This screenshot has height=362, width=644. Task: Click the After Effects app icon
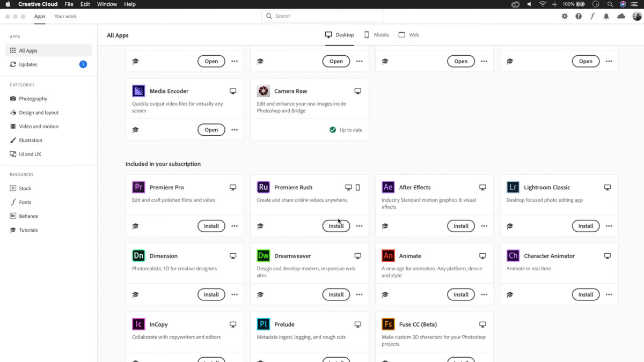coord(388,187)
